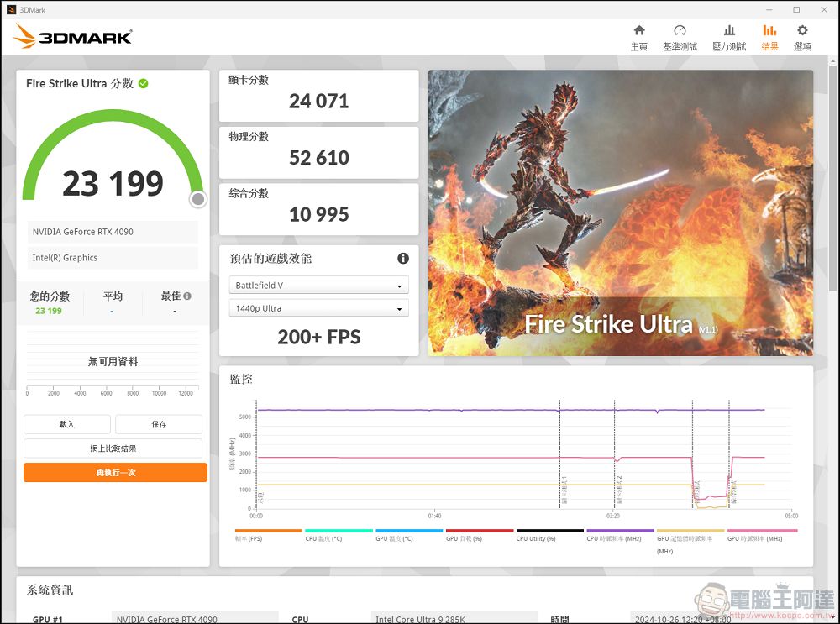Click the NVIDIA GeForce RTX 4090 label under gauge
840x624 pixels.
click(83, 232)
